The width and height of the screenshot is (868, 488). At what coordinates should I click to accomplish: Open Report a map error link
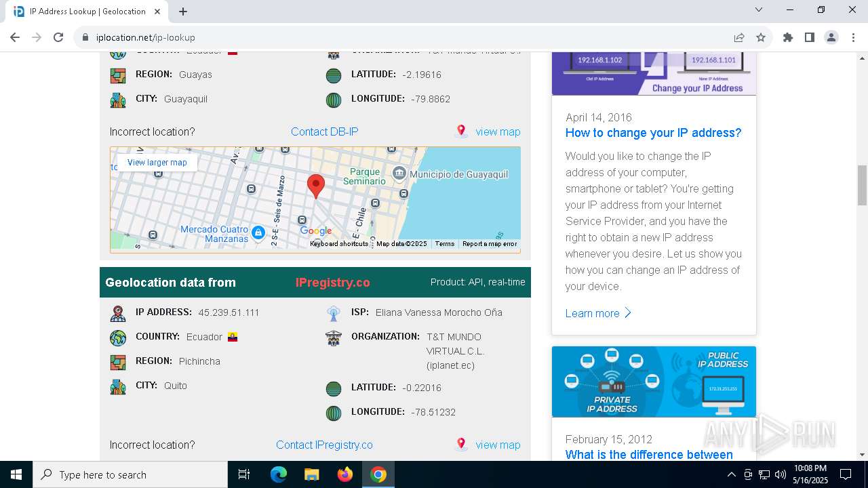click(x=490, y=244)
